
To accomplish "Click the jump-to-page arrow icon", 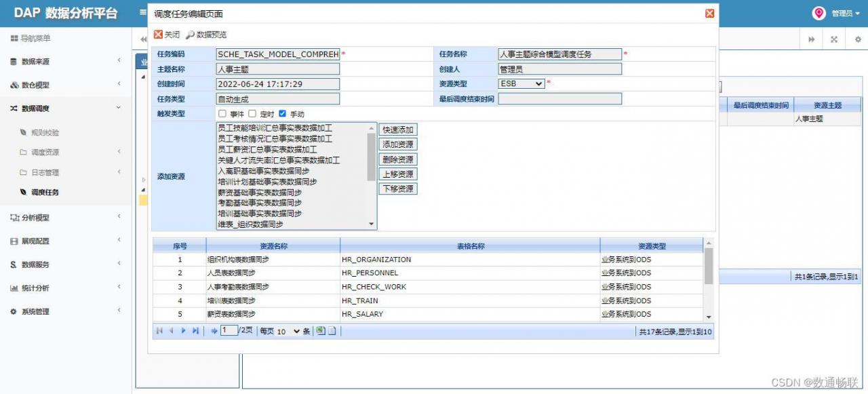I will (x=214, y=331).
